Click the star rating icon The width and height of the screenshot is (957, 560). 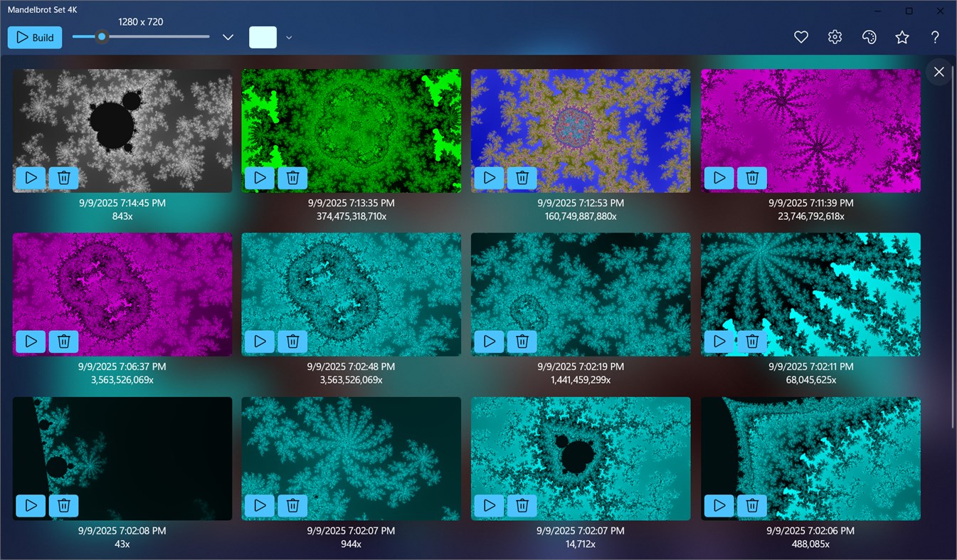point(902,36)
